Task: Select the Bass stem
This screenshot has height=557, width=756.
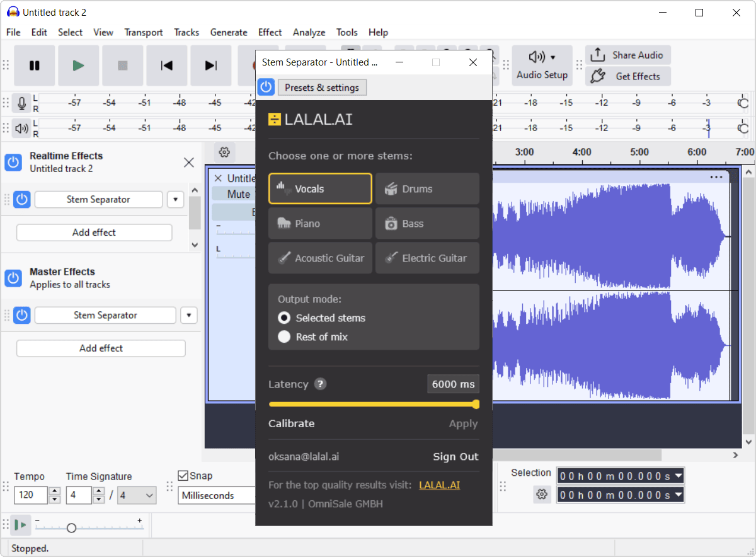Action: click(x=427, y=224)
